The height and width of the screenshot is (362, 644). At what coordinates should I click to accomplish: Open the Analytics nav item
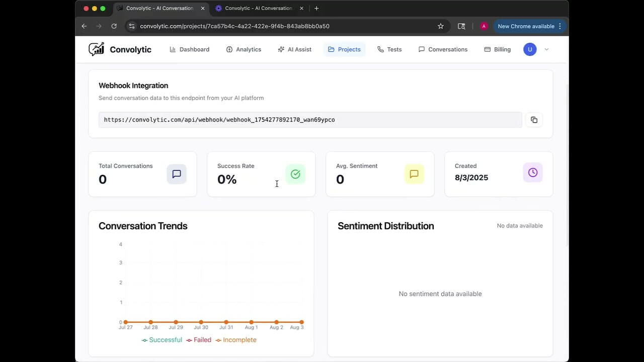(244, 49)
